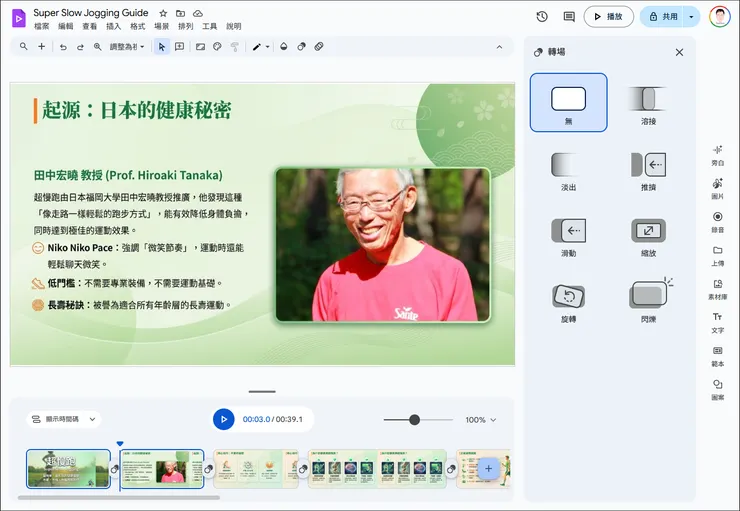The height and width of the screenshot is (511, 740).
Task: Click the background image toolbar icon
Action: click(x=201, y=47)
